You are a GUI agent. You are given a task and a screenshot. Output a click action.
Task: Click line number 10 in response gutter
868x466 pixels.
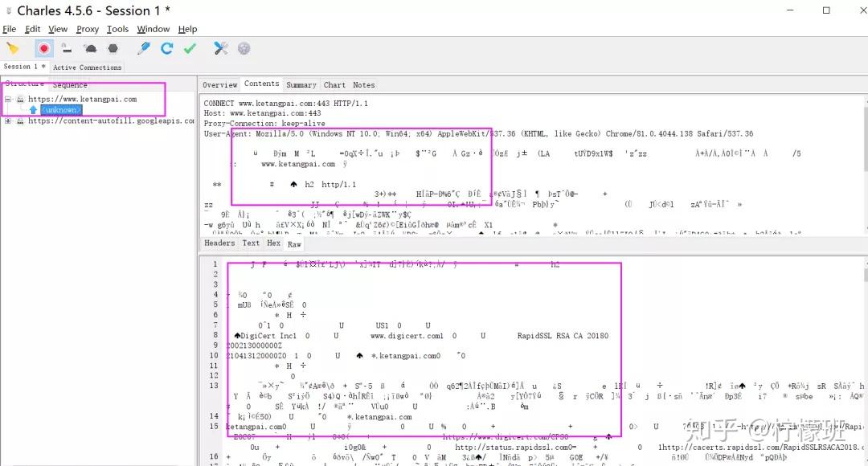click(214, 356)
